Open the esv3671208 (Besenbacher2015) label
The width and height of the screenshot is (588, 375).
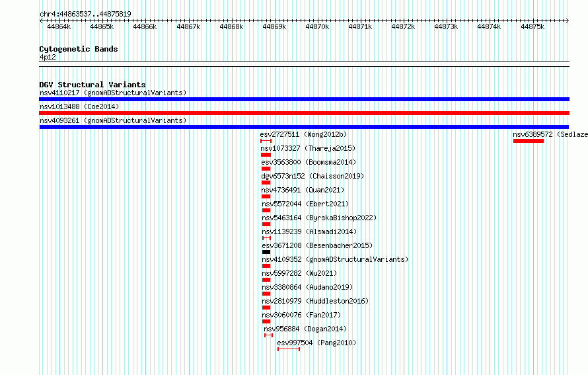pyautogui.click(x=317, y=245)
